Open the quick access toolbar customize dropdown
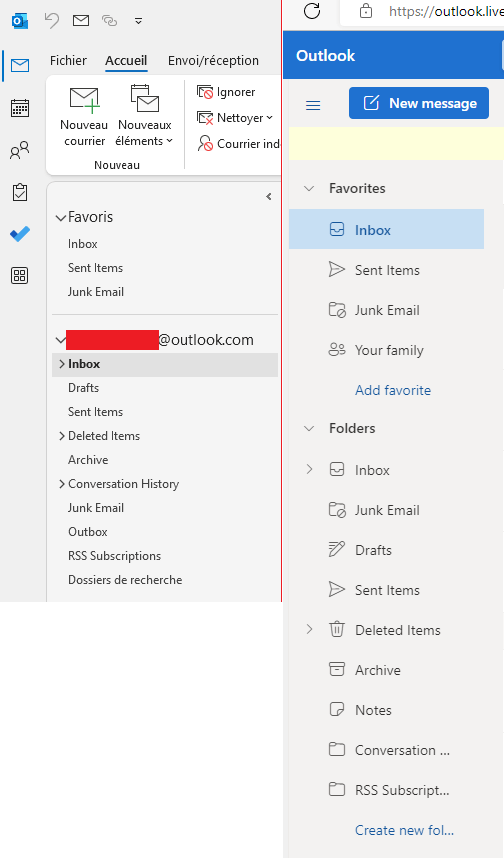 tap(138, 21)
